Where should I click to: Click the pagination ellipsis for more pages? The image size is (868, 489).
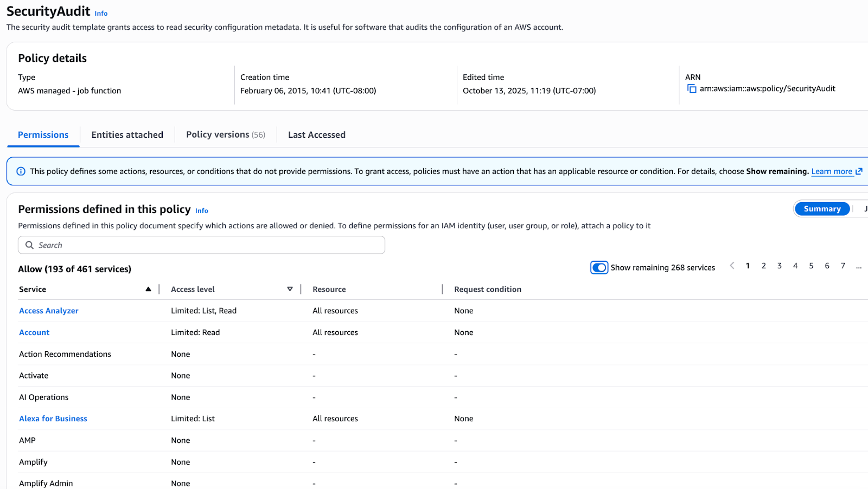tap(859, 266)
